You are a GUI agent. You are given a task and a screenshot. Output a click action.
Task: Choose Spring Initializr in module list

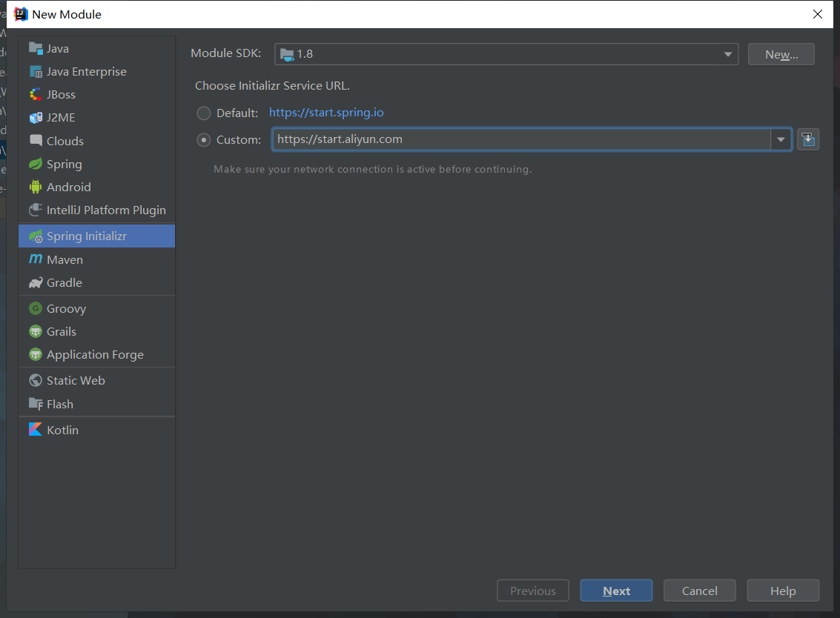97,236
